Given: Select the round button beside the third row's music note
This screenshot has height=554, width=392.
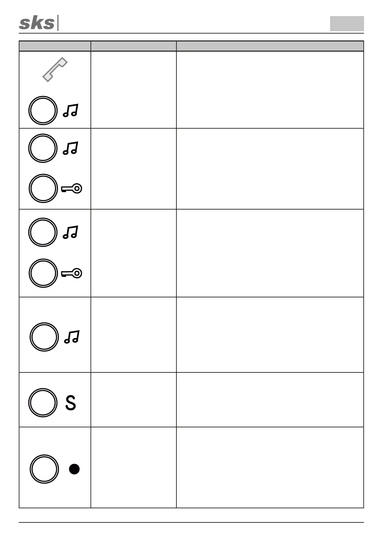Looking at the screenshot, I should point(43,232).
